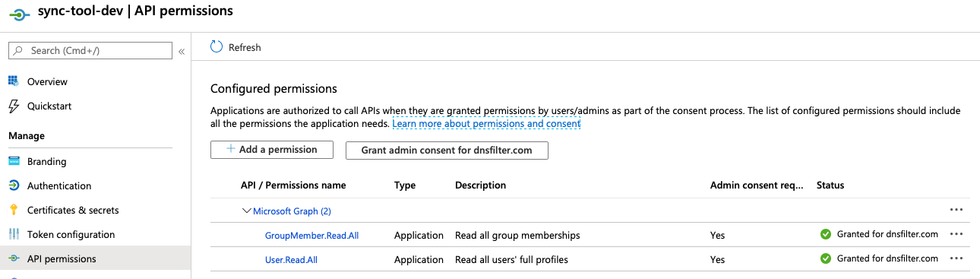Image resolution: width=980 pixels, height=279 pixels.
Task: Click Grant admin consent for dnsfilter.com
Action: pos(447,150)
